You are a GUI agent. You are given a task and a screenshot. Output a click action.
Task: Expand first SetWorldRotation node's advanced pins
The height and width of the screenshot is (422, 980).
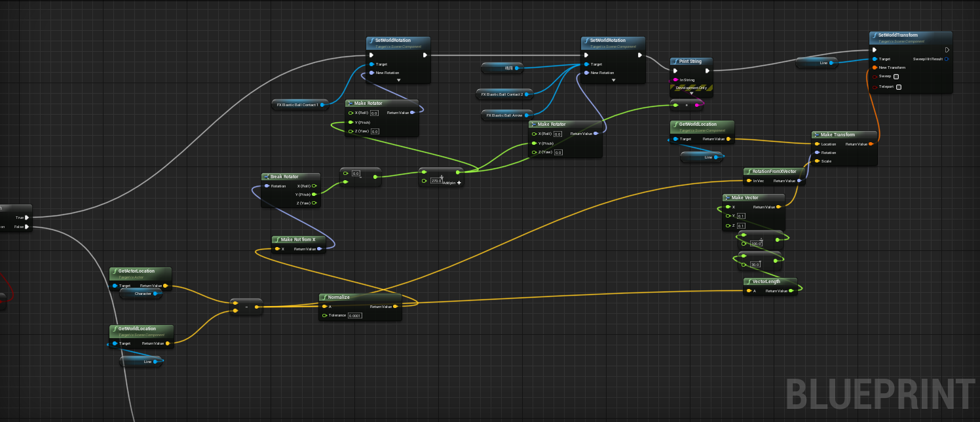pos(398,80)
